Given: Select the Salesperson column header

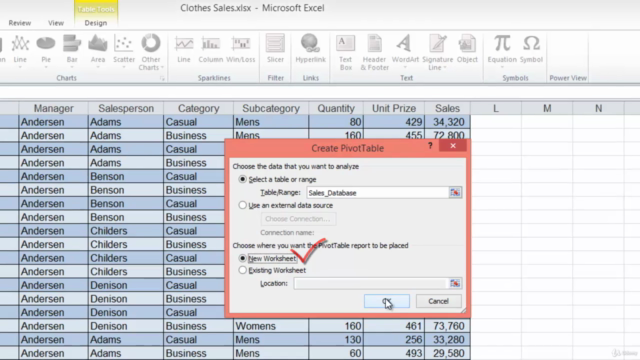Looking at the screenshot, I should coord(126,108).
